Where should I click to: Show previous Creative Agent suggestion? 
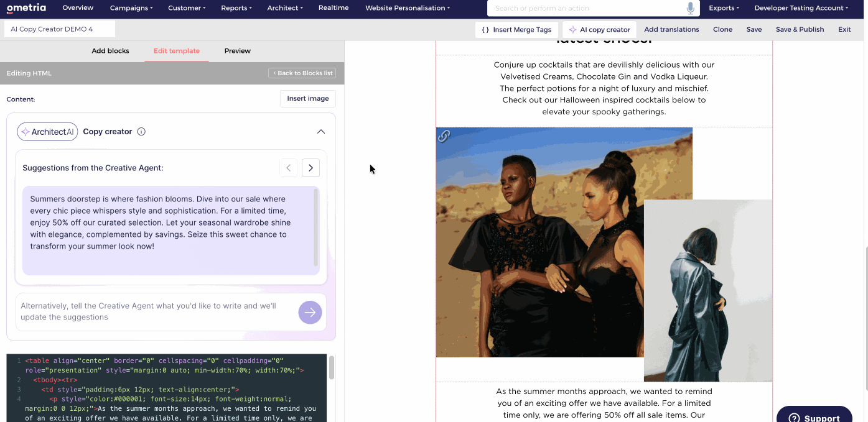pyautogui.click(x=288, y=168)
